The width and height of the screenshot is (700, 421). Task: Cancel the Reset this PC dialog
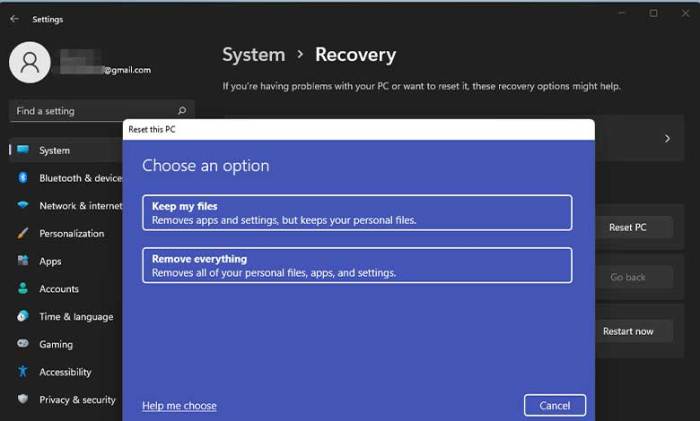click(x=555, y=405)
